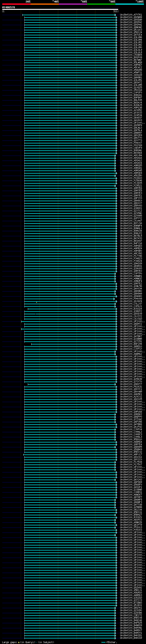Screen dimensions: 146x644
Task: Select label UniRef100_A9SJB4
Action: click(x=131, y=156)
